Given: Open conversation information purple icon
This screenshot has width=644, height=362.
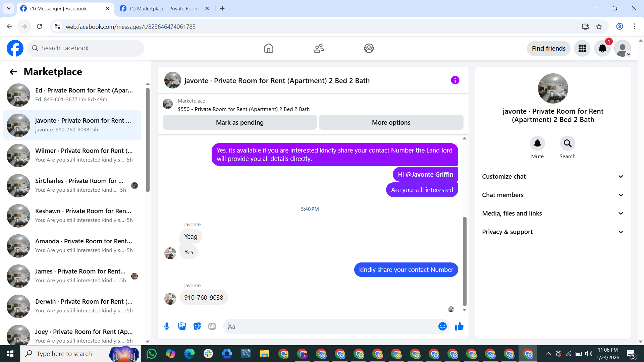Looking at the screenshot, I should 455,80.
